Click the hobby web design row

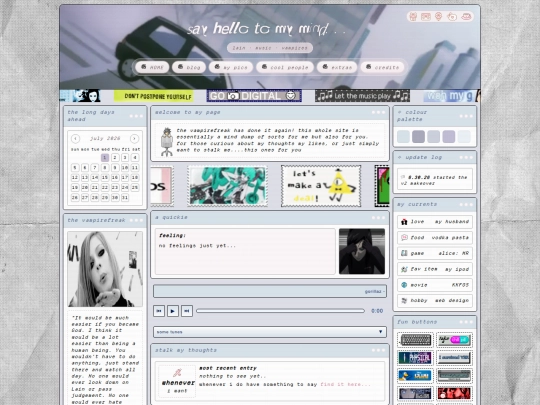[x=435, y=301]
